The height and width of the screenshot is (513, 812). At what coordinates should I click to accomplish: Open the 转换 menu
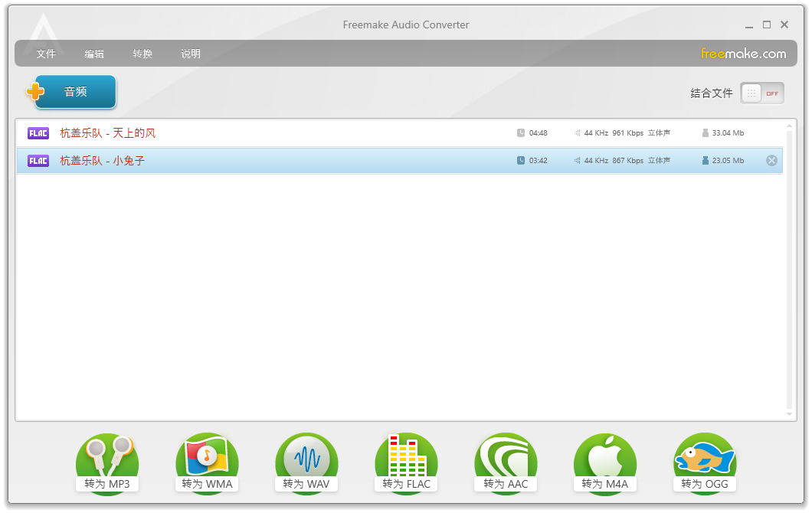pos(142,54)
